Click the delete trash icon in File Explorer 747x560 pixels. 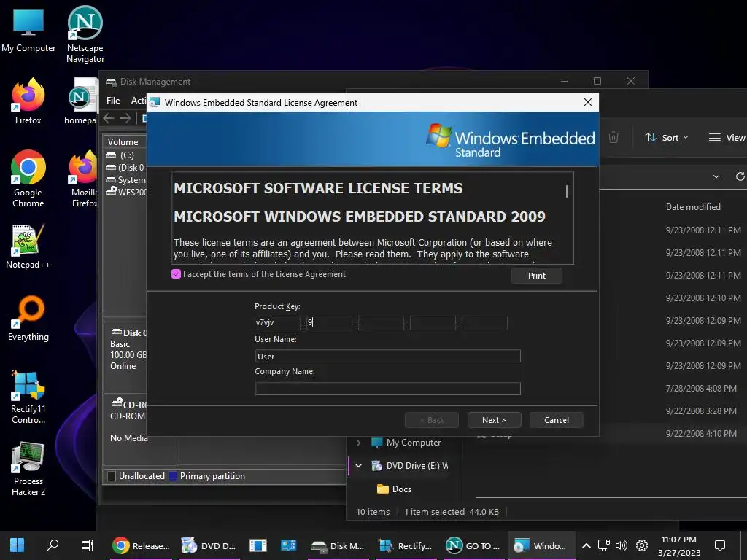pyautogui.click(x=614, y=138)
